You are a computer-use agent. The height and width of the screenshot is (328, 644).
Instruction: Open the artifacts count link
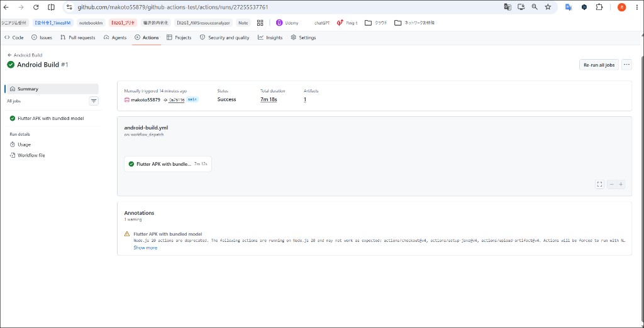point(305,99)
